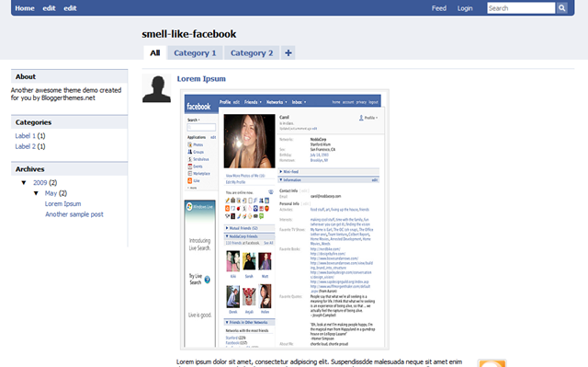Open the author silhouette avatar
Viewport: 588px width, 367px height.
click(x=156, y=88)
